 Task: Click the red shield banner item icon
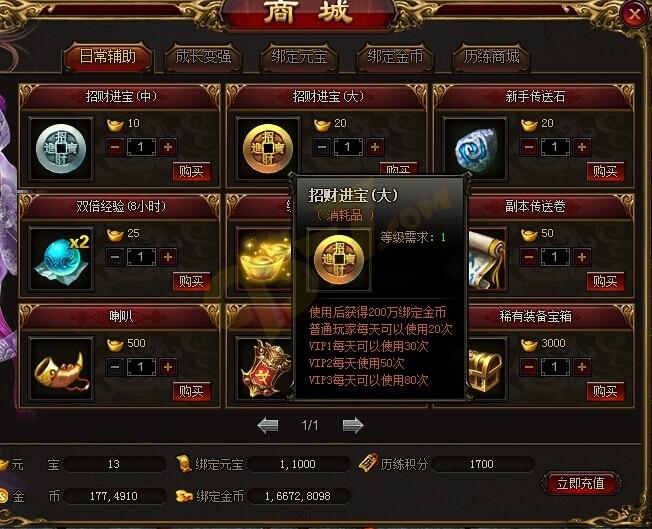(x=264, y=368)
